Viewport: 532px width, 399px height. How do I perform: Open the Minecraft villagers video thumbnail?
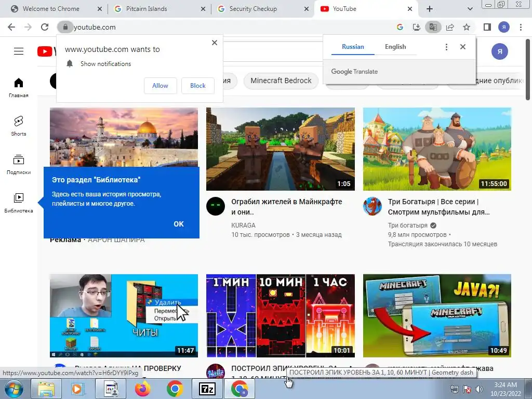click(281, 149)
